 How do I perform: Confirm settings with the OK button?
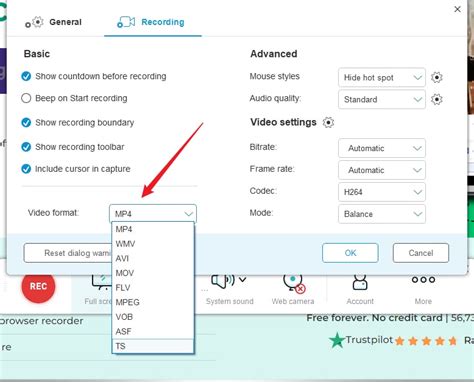coord(350,253)
